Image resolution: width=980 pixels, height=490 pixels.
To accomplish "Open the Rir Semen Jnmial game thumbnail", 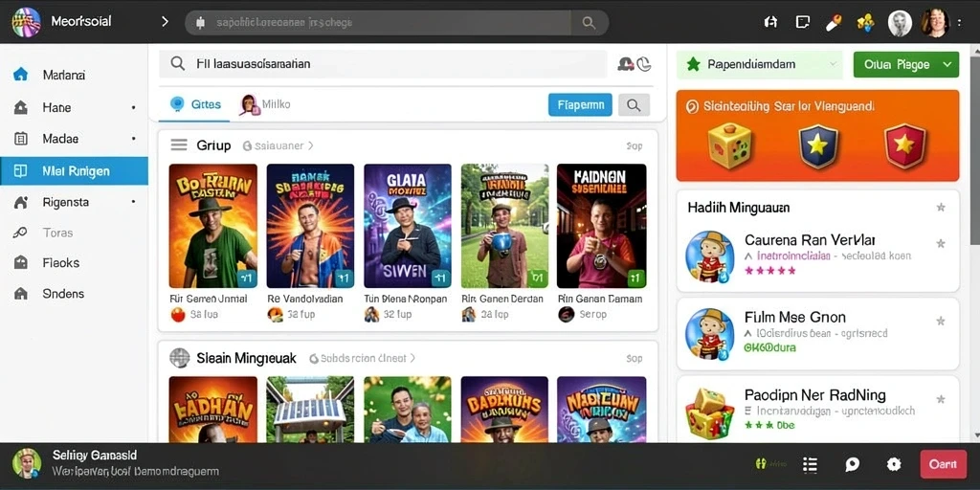I will pos(213,226).
